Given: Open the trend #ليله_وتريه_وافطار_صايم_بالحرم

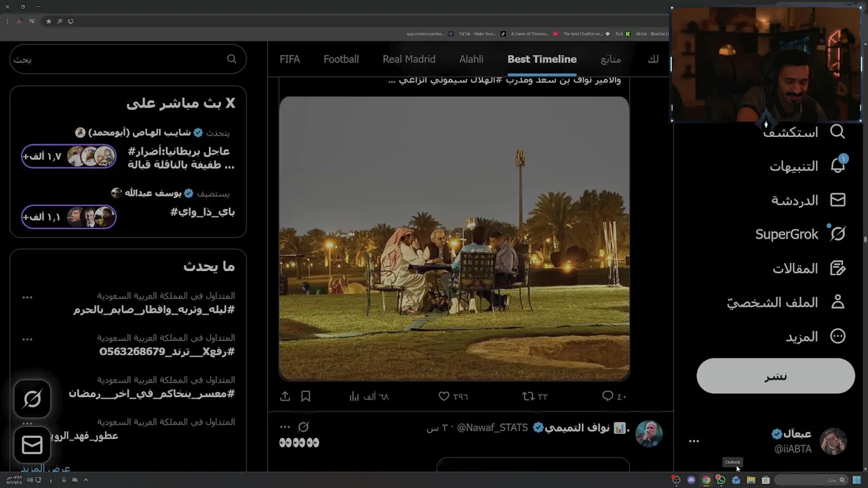Looking at the screenshot, I should click(154, 310).
